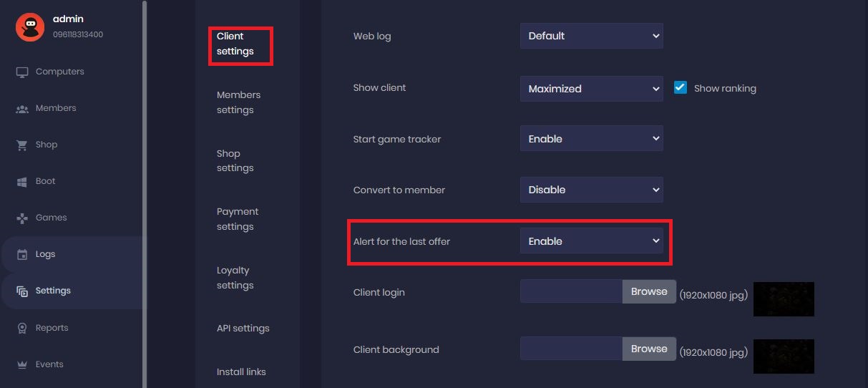Switch to the Members settings tab

(238, 102)
